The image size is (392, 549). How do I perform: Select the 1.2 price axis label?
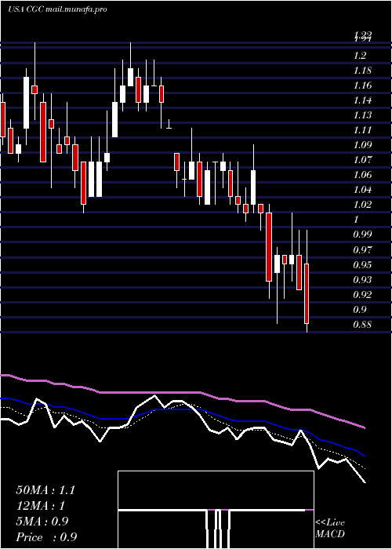360,56
